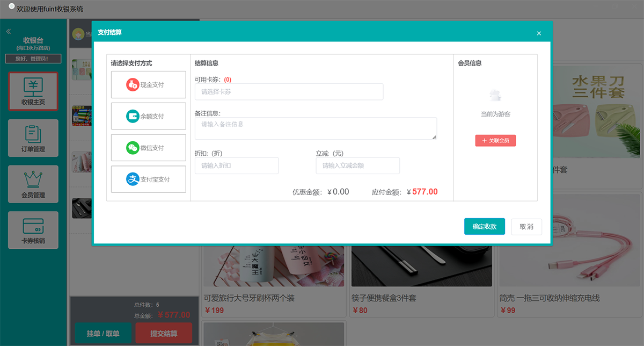Screen dimensions: 644x346
Task: Click the 备注信息 remarks text area
Action: tap(316, 128)
